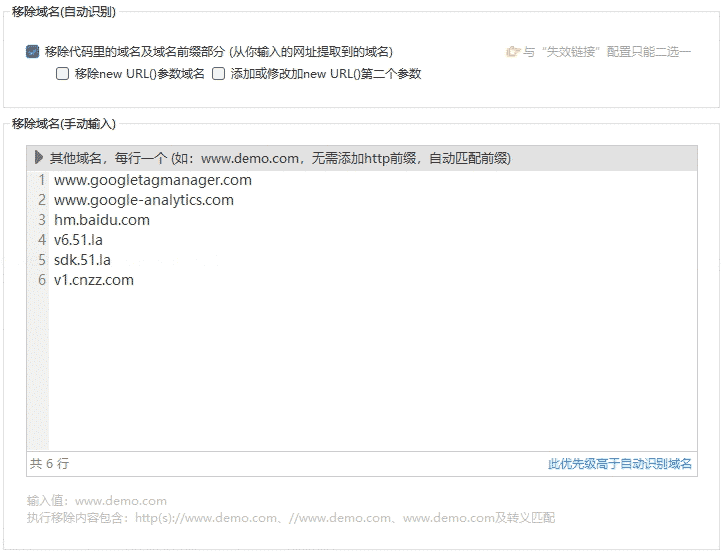Click the 执行移除内容包含 hint text

tap(291, 518)
